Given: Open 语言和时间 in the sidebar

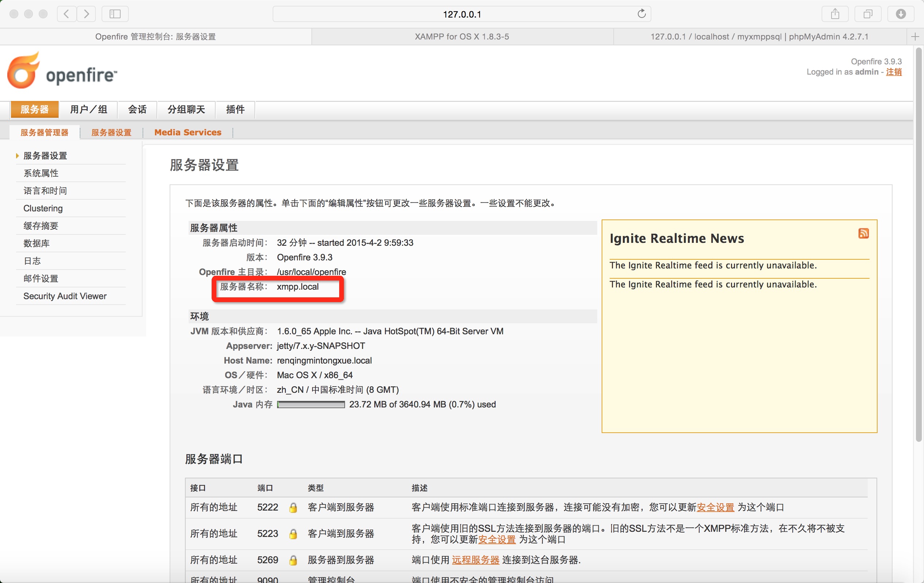Looking at the screenshot, I should click(45, 191).
